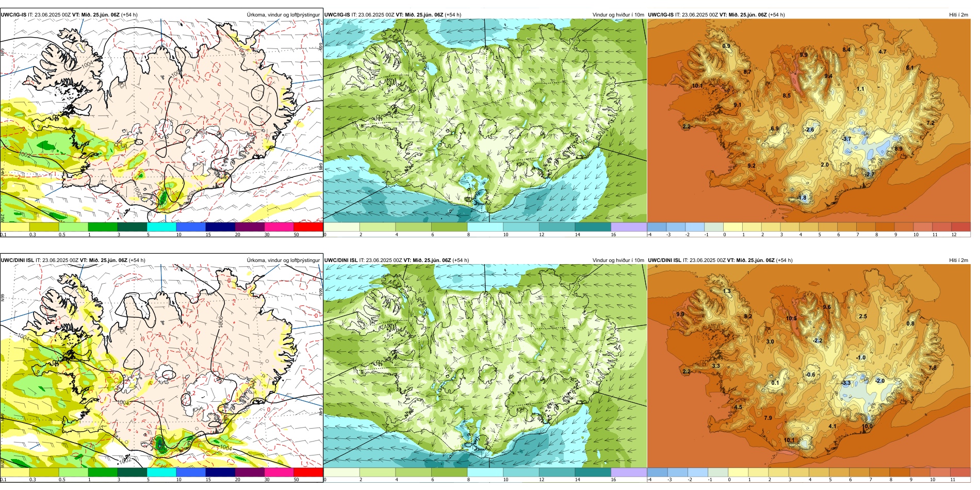
Task: Click the -2.6 temperature value on IG-IS map
Action: tap(810, 129)
